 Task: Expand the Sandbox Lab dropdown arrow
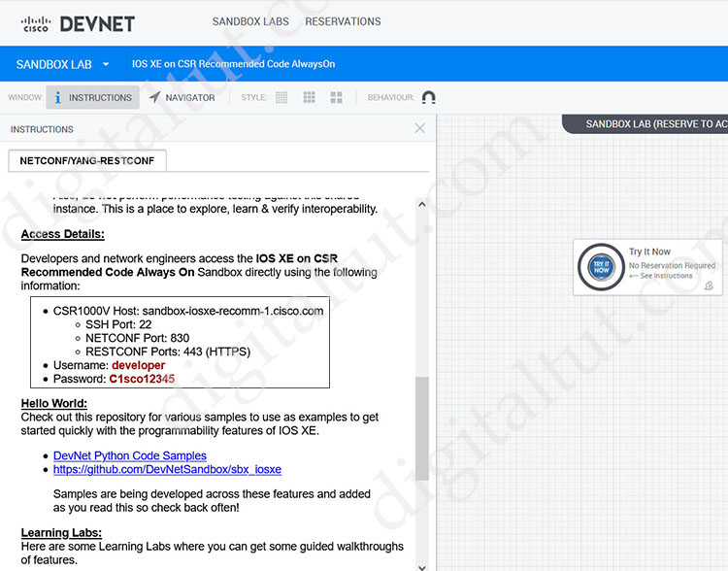pos(106,64)
